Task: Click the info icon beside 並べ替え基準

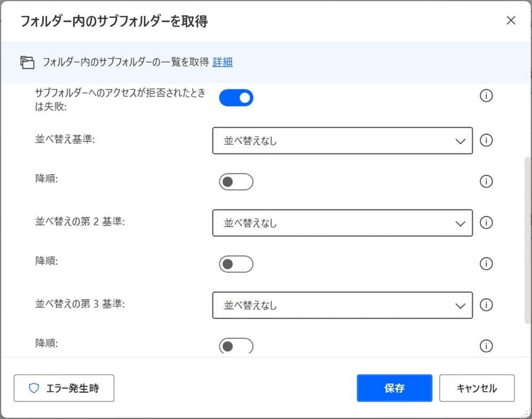Action: [486, 140]
